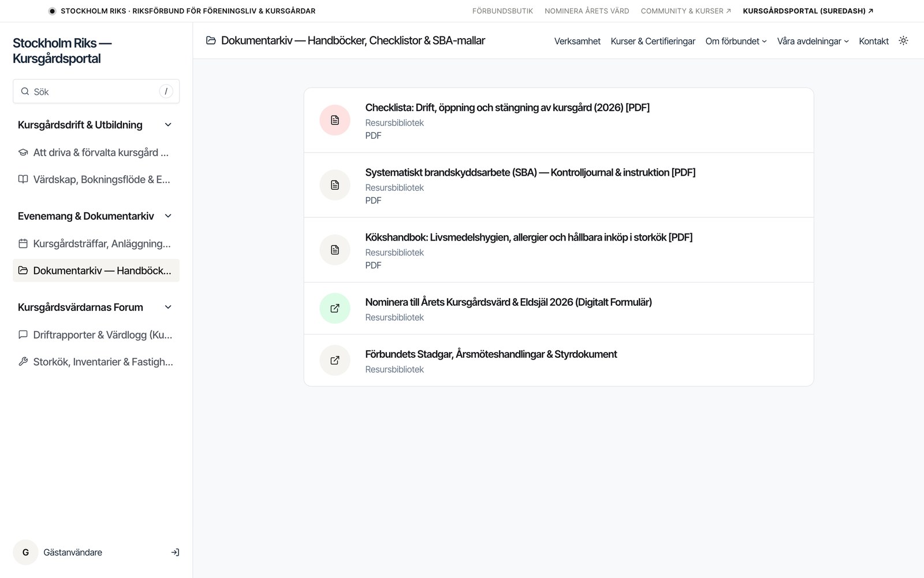Click the book icon beside Värdskap

click(23, 179)
